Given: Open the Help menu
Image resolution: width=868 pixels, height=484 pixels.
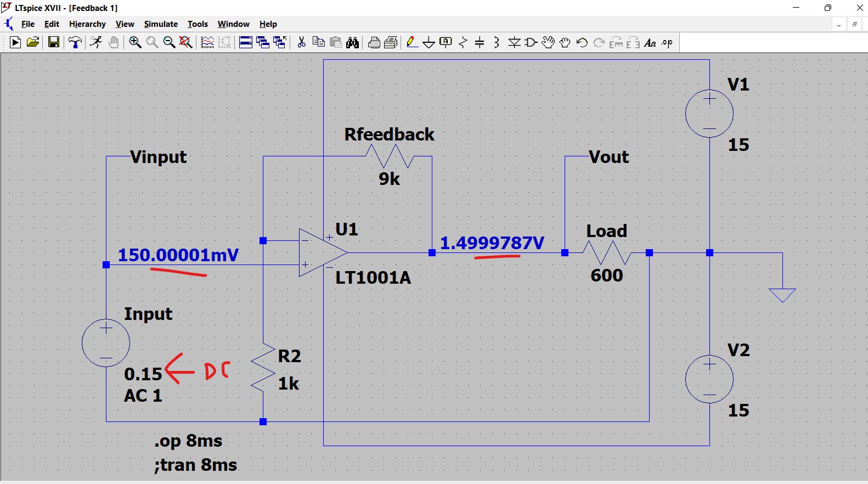Looking at the screenshot, I should (x=268, y=24).
